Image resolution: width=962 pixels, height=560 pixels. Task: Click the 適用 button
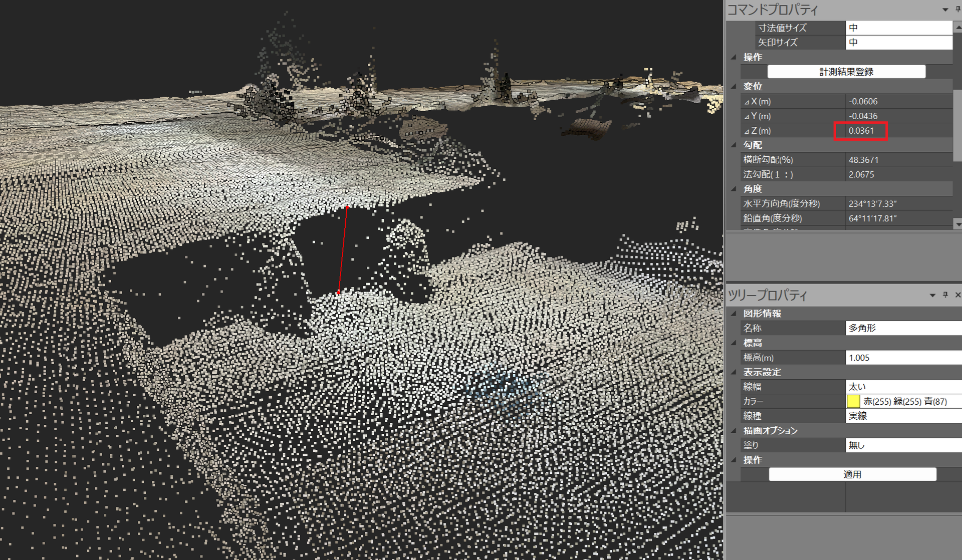click(852, 474)
